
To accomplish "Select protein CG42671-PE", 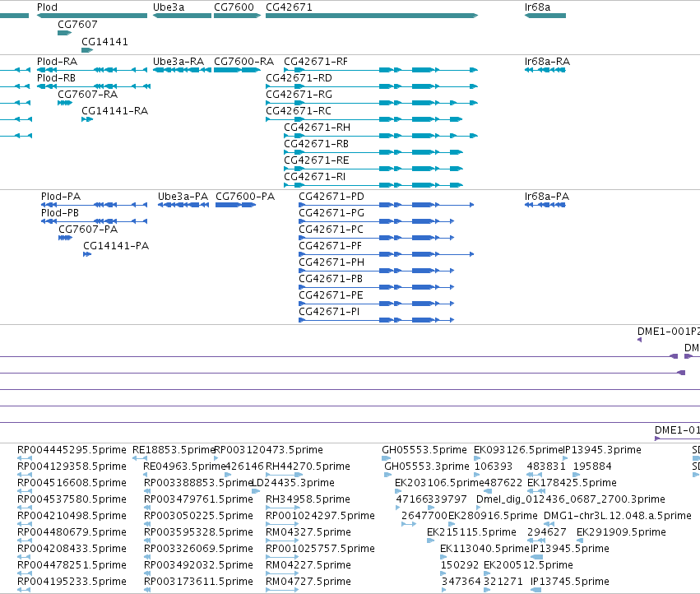I will tap(331, 295).
